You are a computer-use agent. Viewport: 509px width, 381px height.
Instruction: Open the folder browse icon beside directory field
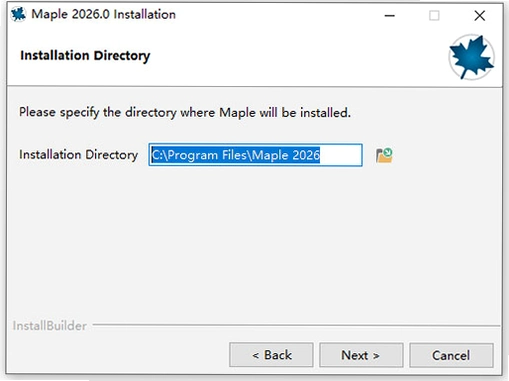(384, 155)
